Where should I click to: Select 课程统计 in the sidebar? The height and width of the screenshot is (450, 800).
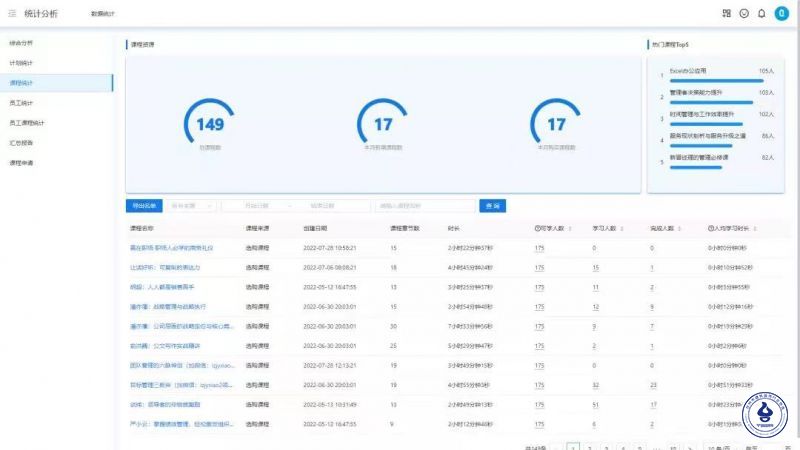coord(56,83)
